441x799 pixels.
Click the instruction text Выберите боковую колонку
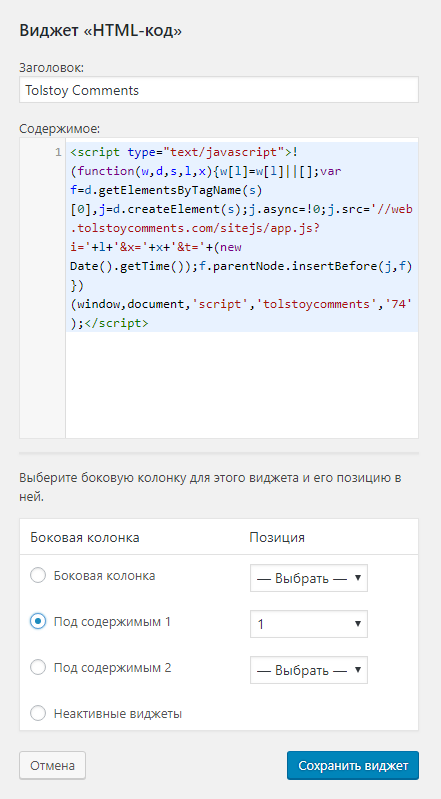[210, 488]
